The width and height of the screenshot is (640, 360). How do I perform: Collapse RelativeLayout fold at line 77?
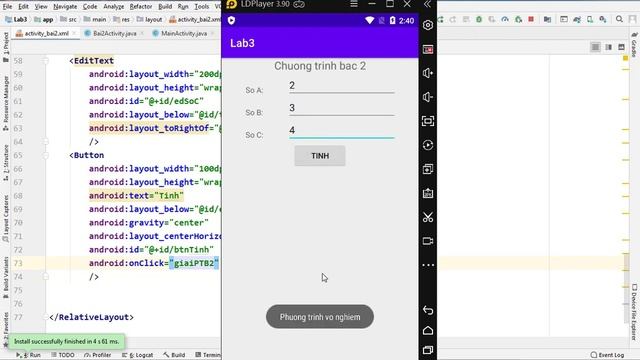click(x=46, y=317)
